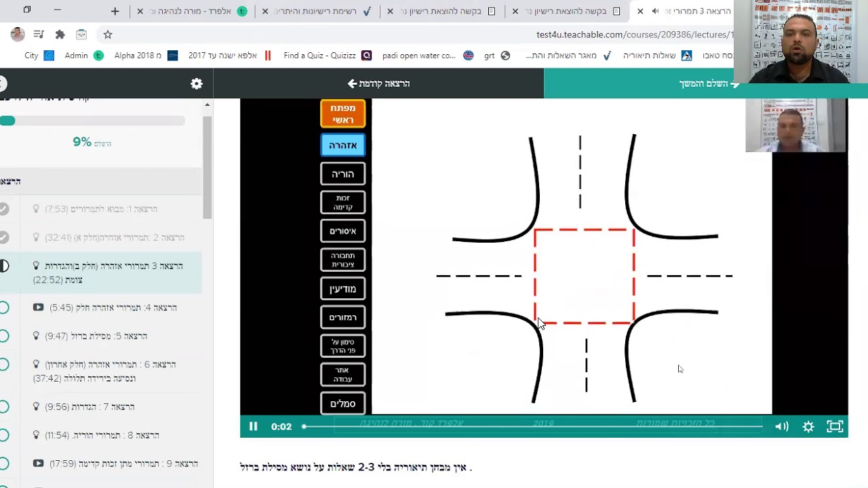Click the lightbulb icon beside lecture 2
This screenshot has width=868, height=488.
(36, 237)
